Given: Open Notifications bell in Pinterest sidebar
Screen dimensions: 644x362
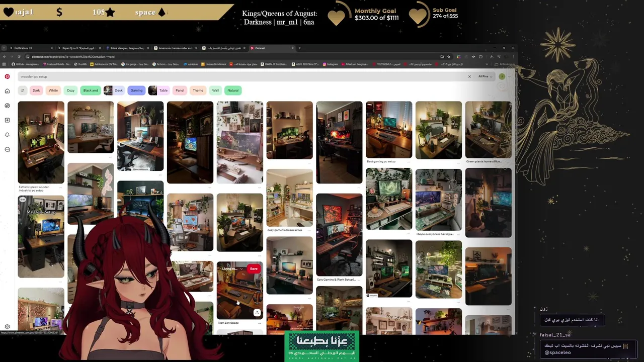Looking at the screenshot, I should [7, 135].
